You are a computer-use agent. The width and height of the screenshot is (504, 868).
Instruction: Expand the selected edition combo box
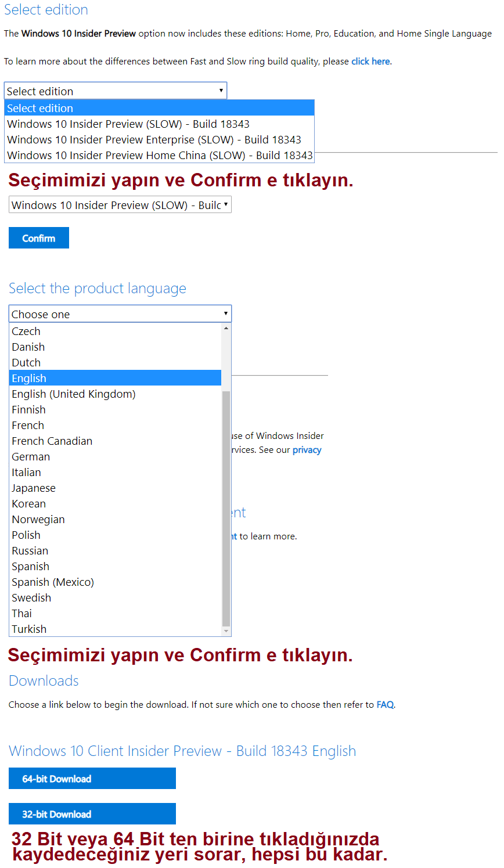click(x=120, y=205)
